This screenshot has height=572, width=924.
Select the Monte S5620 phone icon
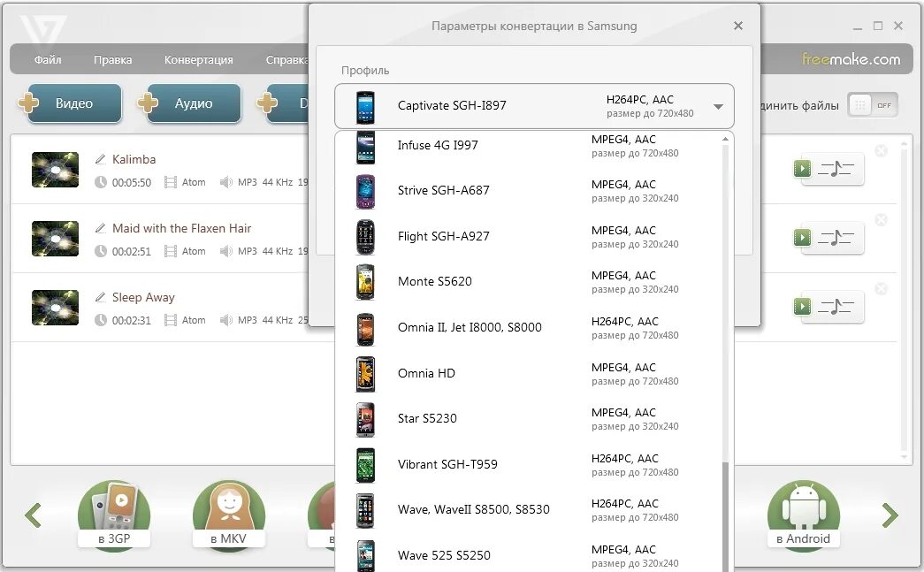[x=365, y=282]
